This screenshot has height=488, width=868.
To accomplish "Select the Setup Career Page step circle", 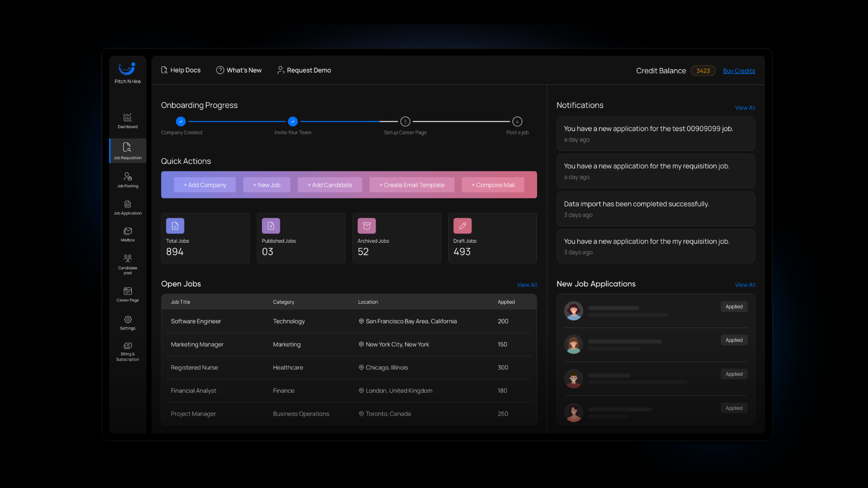I will point(405,122).
